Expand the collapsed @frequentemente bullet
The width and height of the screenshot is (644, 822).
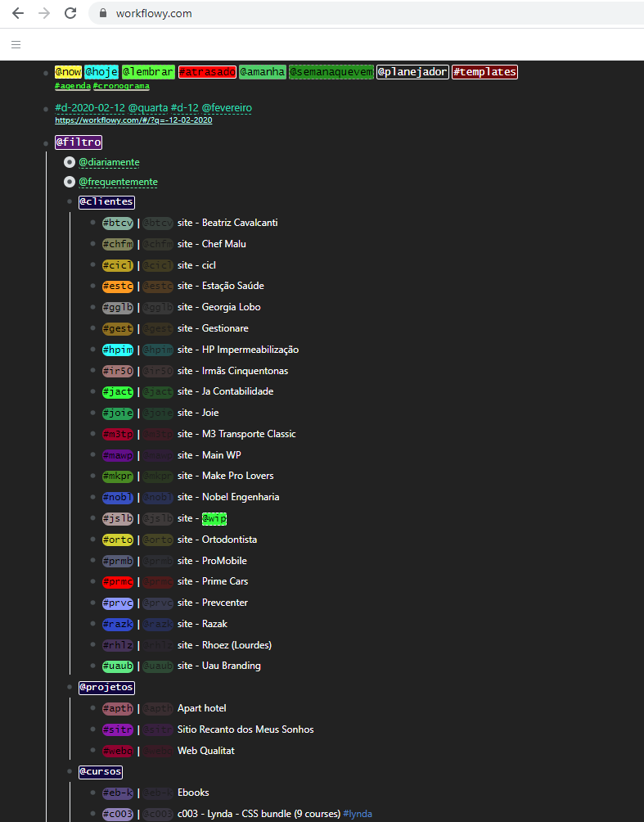click(70, 182)
